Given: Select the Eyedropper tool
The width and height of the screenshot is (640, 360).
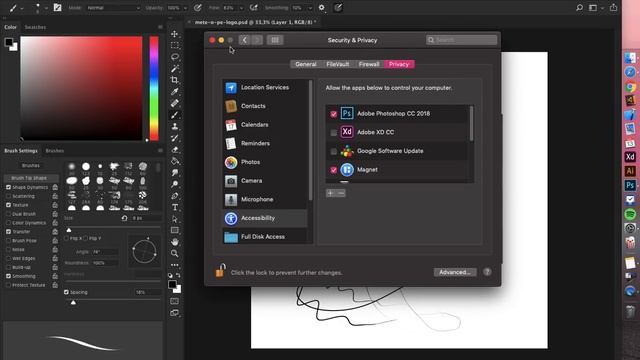Looking at the screenshot, I should (x=175, y=91).
